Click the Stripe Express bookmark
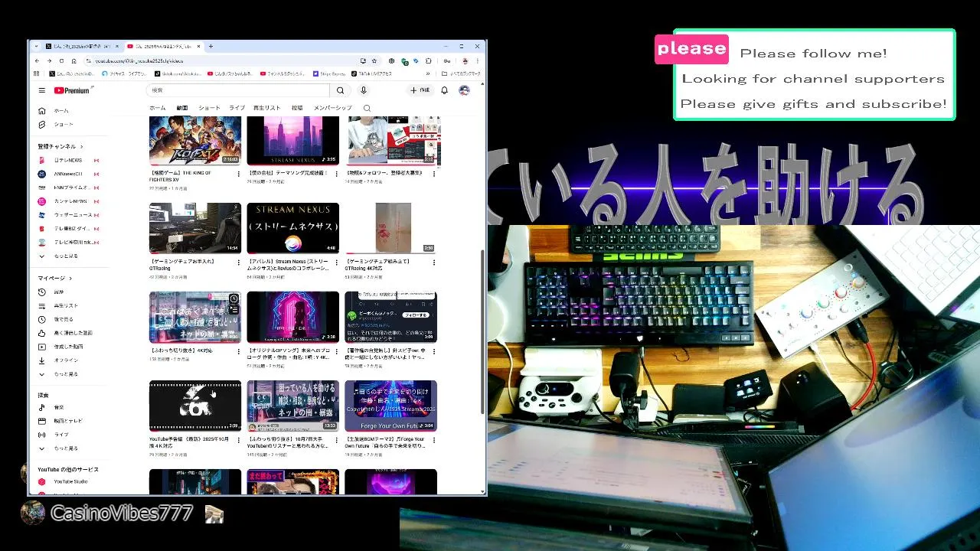 click(x=330, y=73)
